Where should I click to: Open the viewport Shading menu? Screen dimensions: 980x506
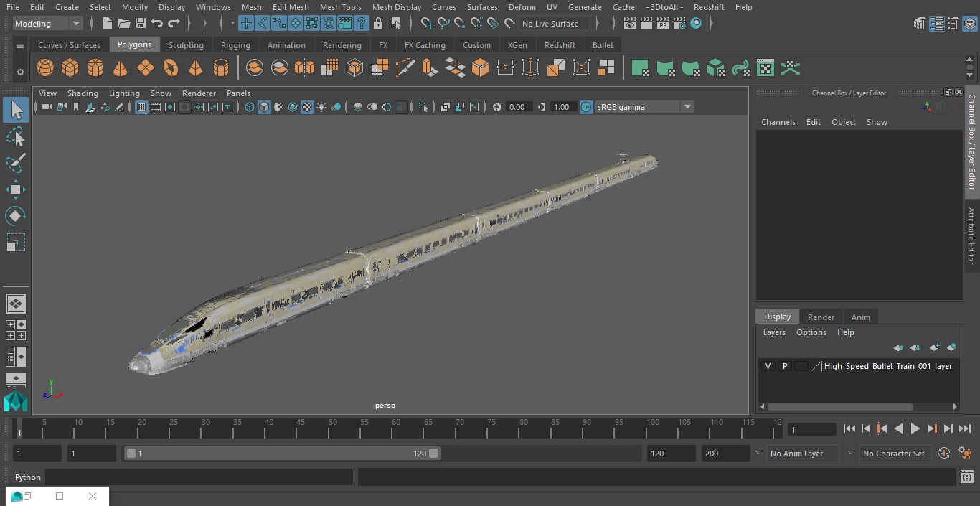pos(83,93)
